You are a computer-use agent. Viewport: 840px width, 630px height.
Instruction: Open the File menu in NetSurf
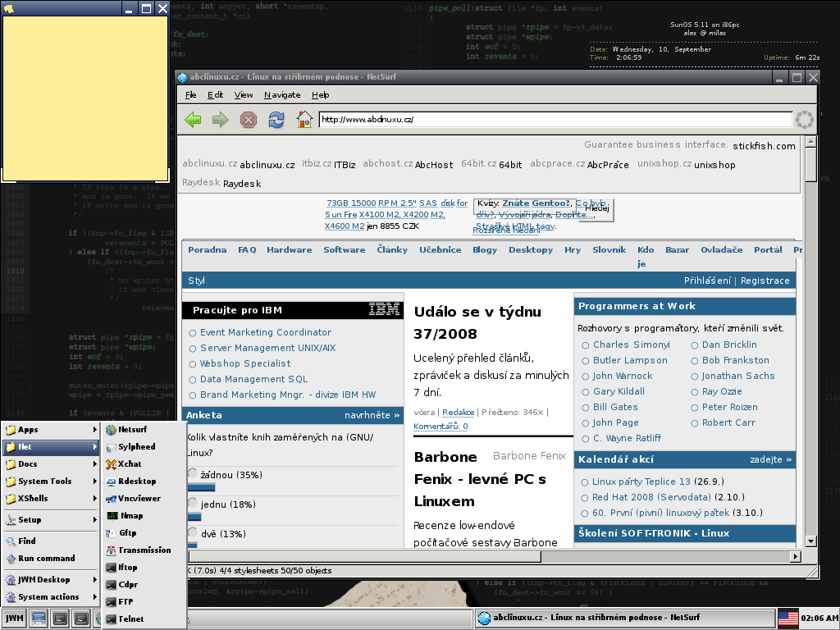coord(190,95)
